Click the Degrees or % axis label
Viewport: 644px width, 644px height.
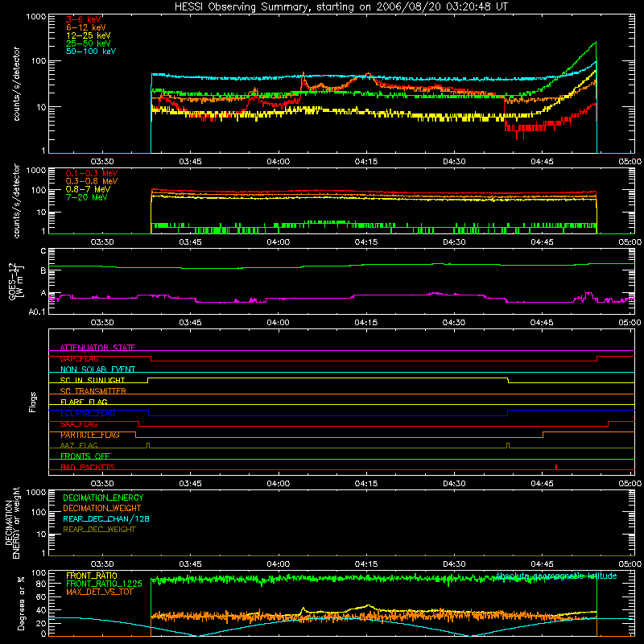22,604
